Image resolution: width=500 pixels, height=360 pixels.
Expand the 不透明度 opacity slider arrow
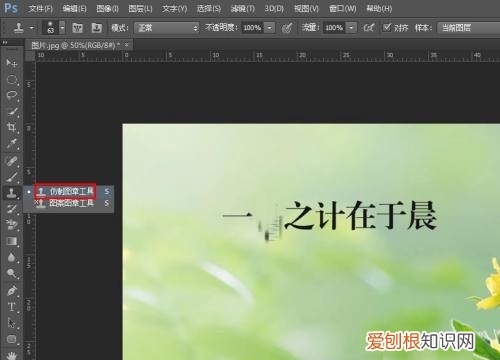click(270, 28)
